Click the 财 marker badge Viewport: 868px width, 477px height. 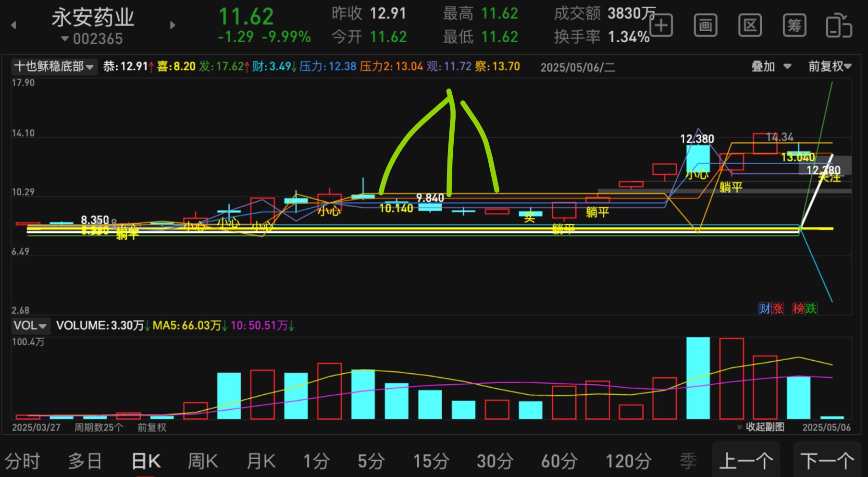point(764,308)
